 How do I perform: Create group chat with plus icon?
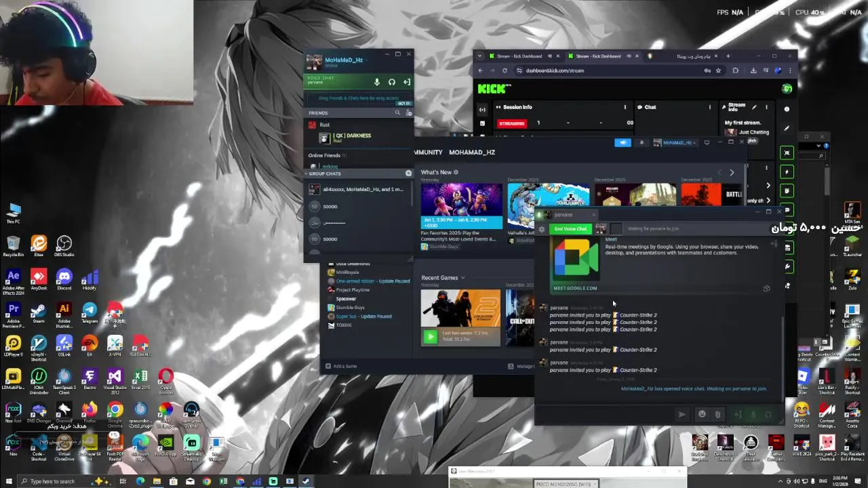coord(408,174)
